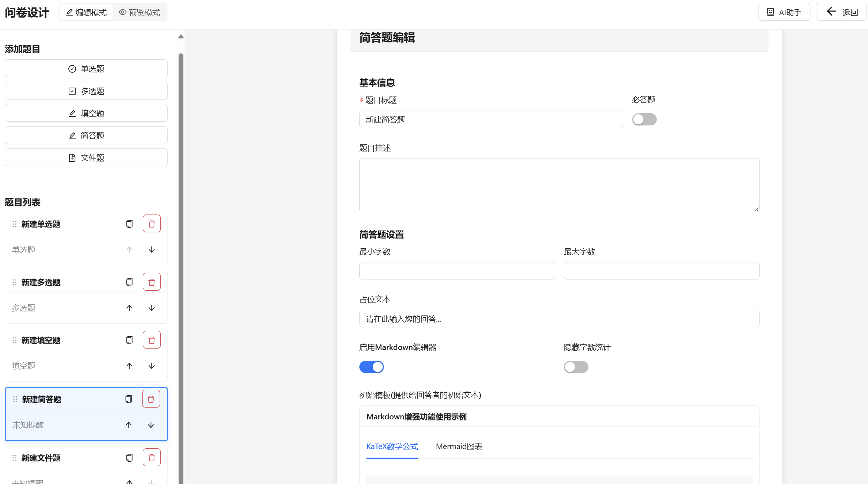The width and height of the screenshot is (868, 484).
Task: Move 新建填空题 question down
Action: coord(151,366)
